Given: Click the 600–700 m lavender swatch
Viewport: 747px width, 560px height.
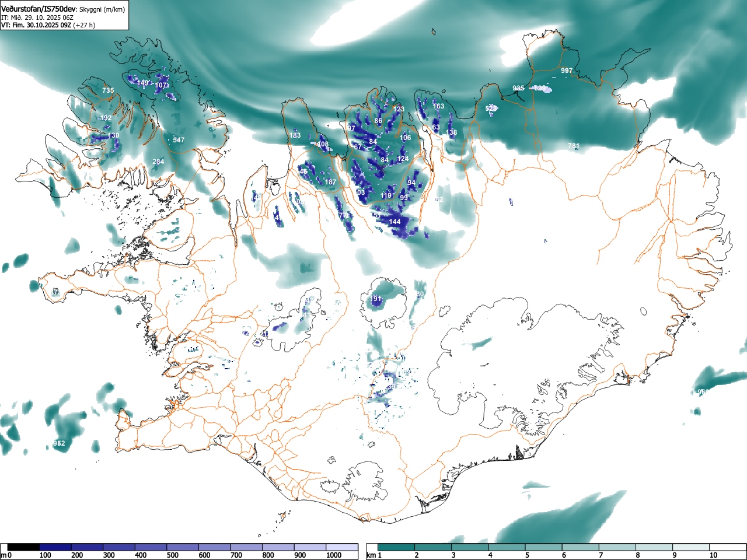Looking at the screenshot, I should click(215, 547).
